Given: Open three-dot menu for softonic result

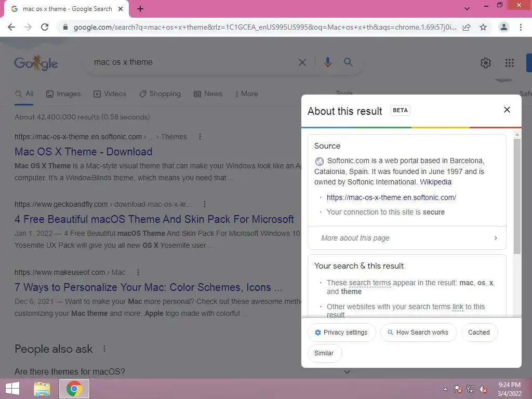Looking at the screenshot, I should [x=200, y=137].
